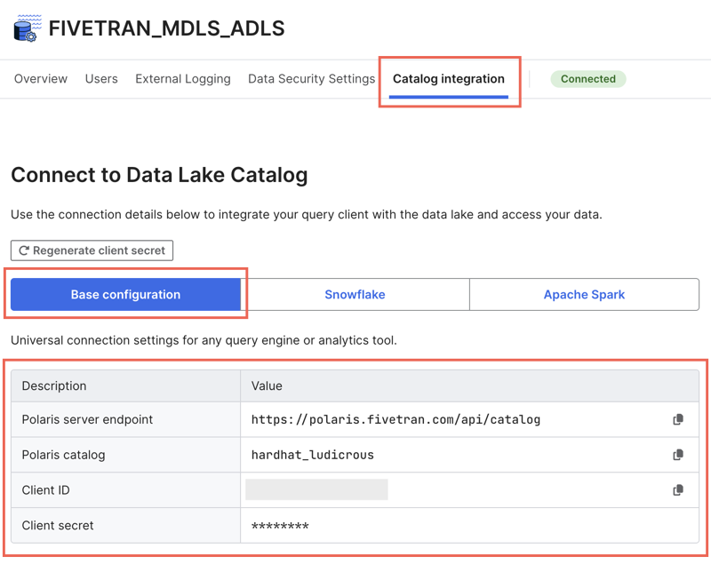Click the Client ID label
This screenshot has width=711, height=588.
[46, 490]
